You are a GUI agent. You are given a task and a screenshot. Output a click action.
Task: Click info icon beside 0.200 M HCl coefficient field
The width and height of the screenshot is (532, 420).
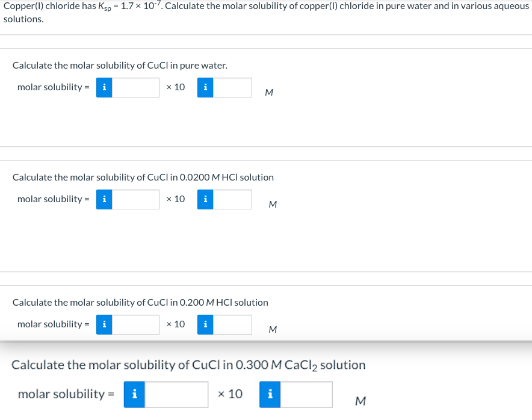pos(104,325)
